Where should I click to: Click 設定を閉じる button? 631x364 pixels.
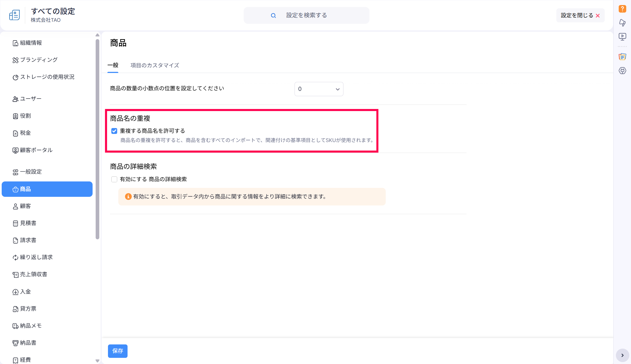click(580, 15)
